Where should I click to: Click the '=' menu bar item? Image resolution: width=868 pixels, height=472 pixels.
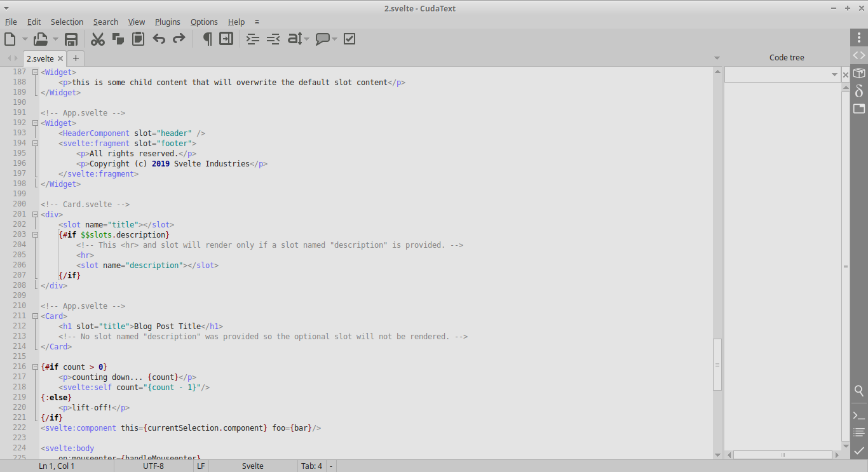point(257,22)
